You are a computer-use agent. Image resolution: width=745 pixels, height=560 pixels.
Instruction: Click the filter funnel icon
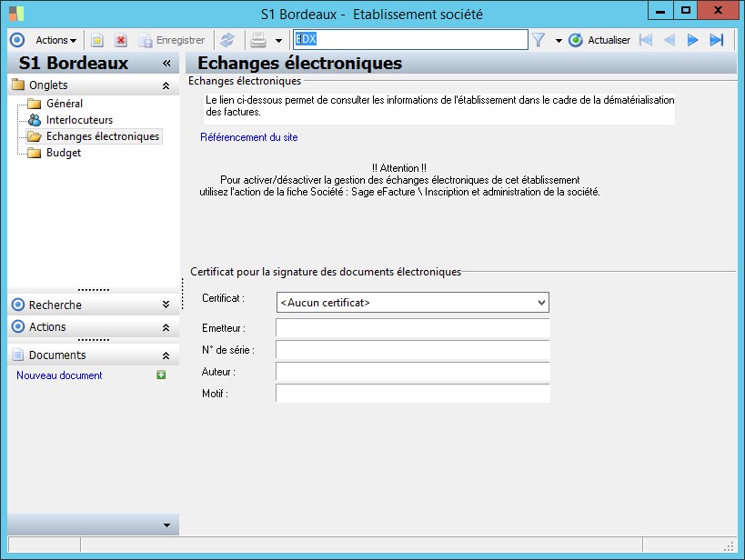click(x=539, y=40)
